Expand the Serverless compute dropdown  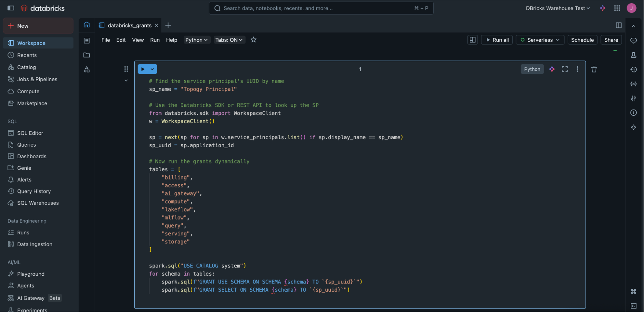[540, 40]
